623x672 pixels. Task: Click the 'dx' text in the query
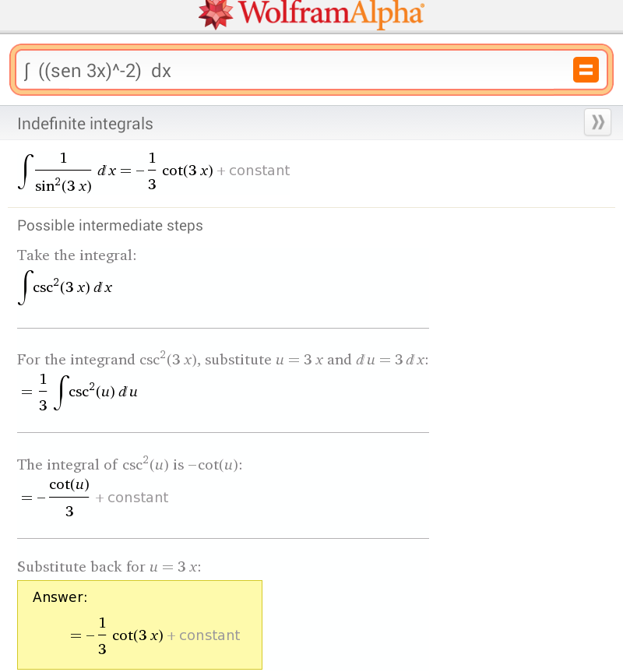tap(161, 71)
